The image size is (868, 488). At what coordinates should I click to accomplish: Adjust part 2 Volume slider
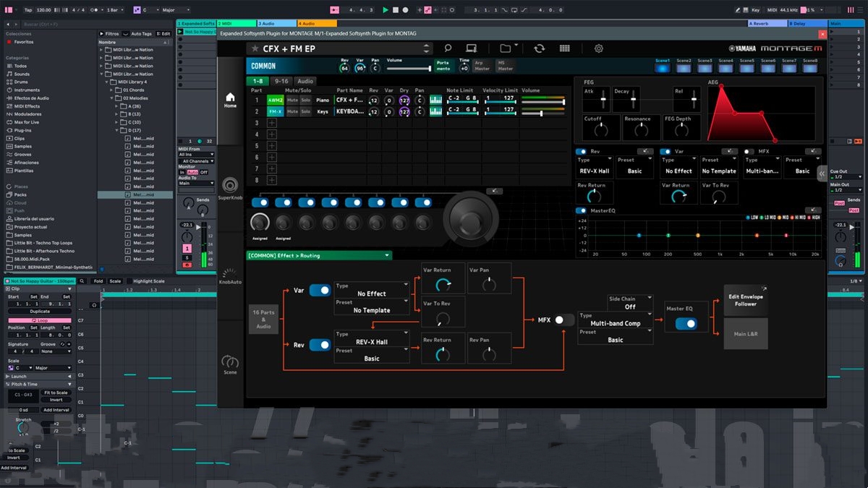click(542, 113)
